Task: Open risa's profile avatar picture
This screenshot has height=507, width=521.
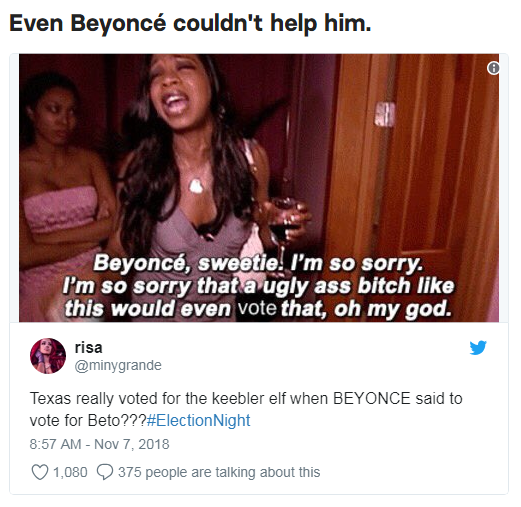Action: (48, 356)
